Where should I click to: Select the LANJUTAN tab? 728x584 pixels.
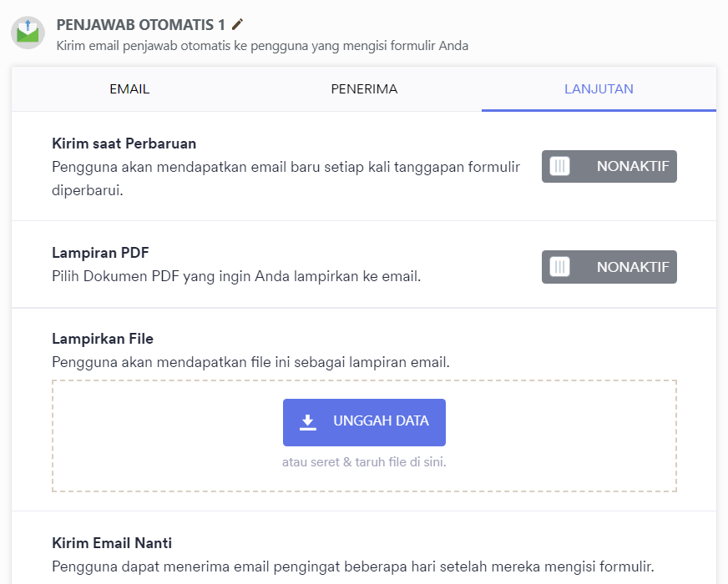click(599, 89)
